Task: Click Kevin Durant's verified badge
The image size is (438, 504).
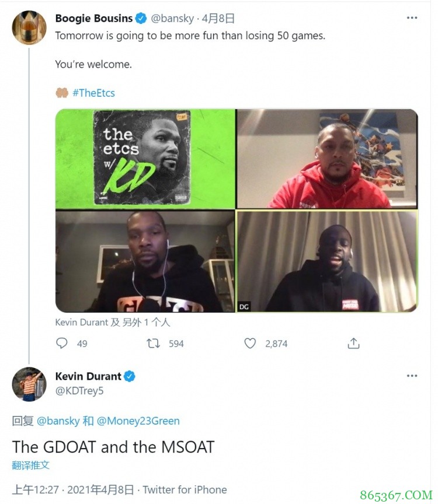Action: [130, 376]
